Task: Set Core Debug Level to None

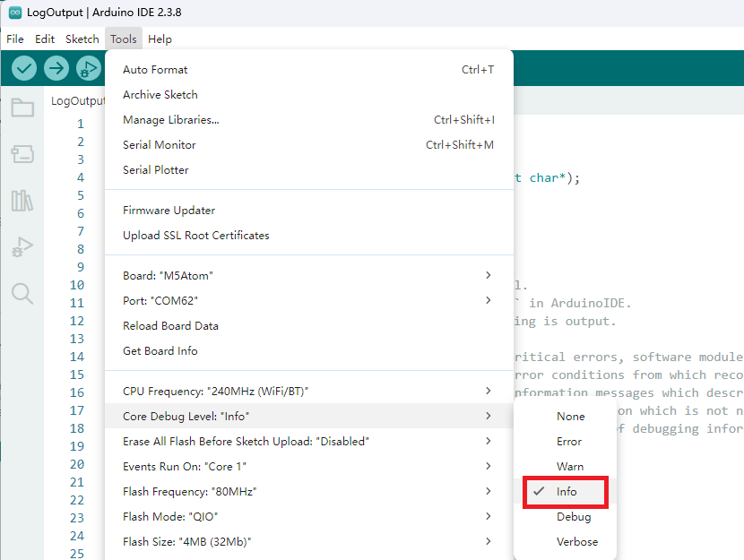Action: [x=570, y=417]
